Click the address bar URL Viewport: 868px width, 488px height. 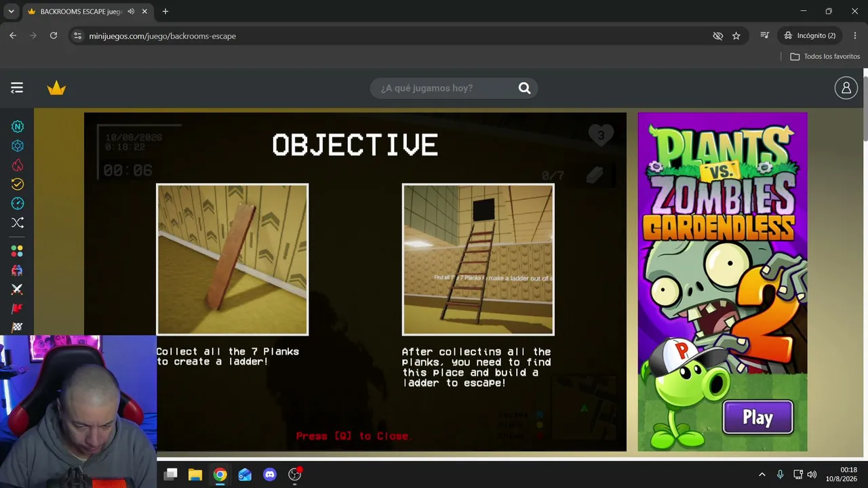163,36
